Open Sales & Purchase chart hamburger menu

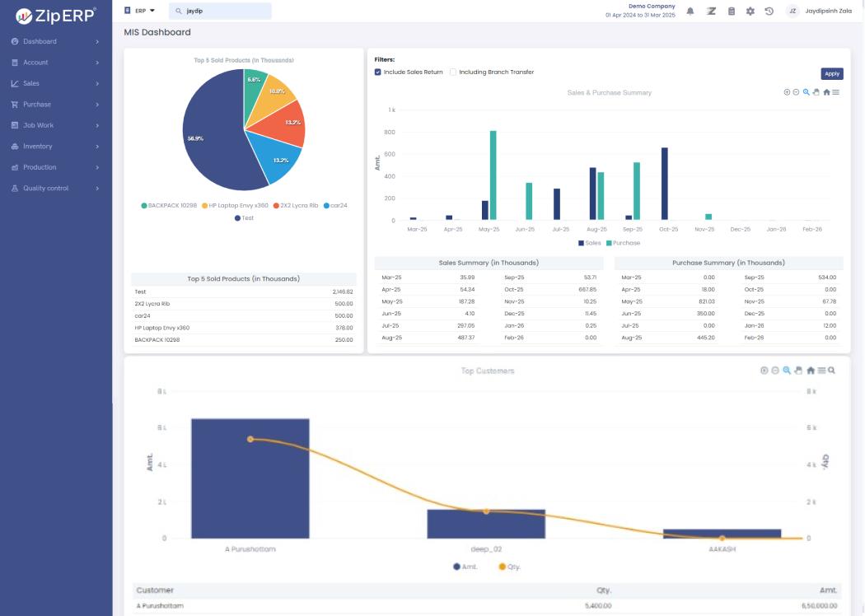pyautogui.click(x=836, y=92)
